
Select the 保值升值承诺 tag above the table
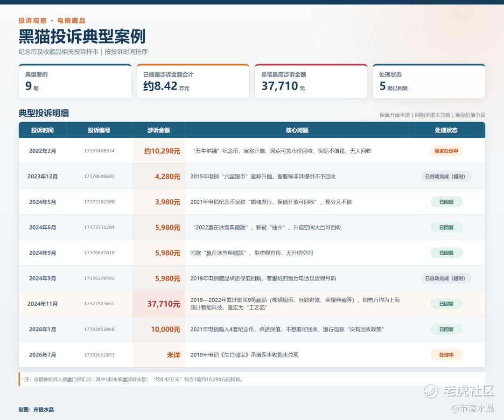click(x=394, y=115)
